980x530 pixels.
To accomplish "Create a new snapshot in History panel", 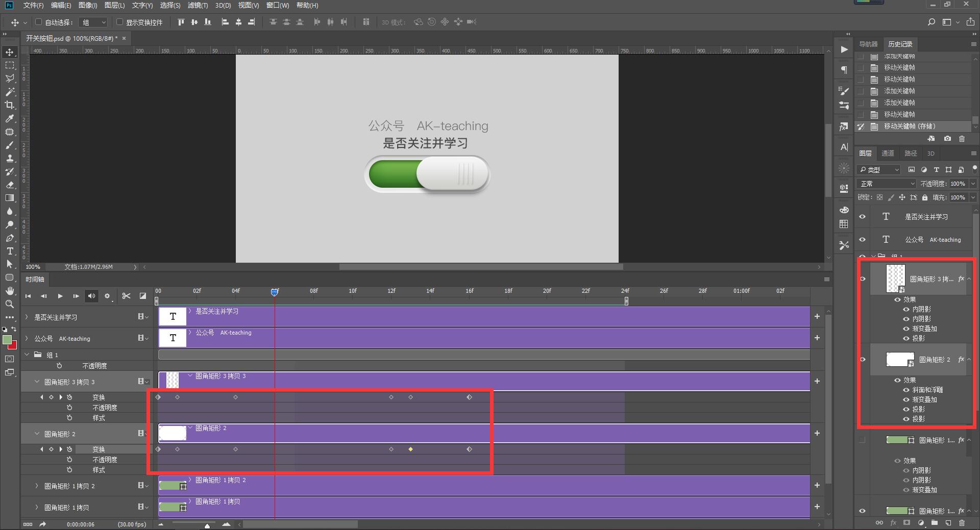I will click(947, 139).
